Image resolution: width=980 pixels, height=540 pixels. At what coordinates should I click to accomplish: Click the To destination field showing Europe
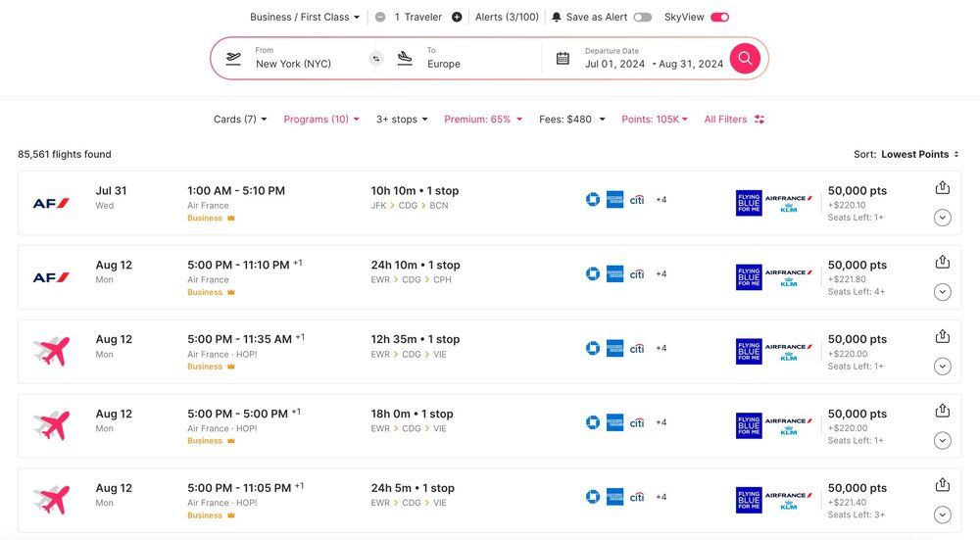pyautogui.click(x=465, y=59)
